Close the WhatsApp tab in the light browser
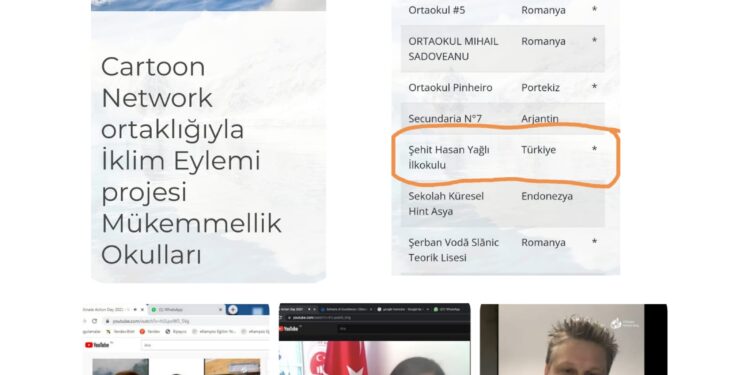Screen dimensions: 750x375 221,309
